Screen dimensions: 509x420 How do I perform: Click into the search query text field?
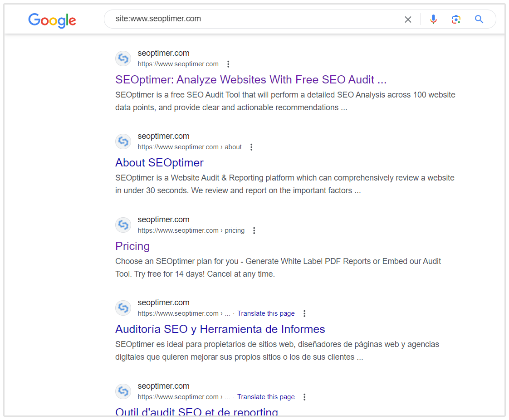tap(254, 19)
